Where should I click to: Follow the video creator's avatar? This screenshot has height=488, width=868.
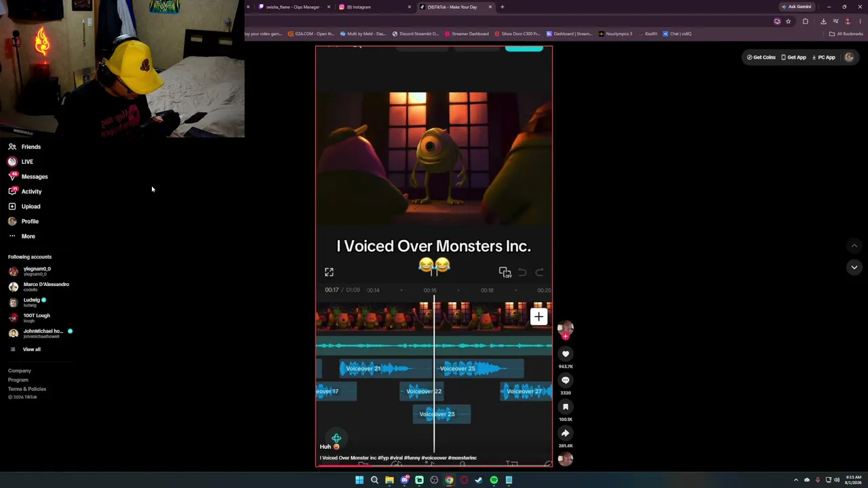[566, 329]
